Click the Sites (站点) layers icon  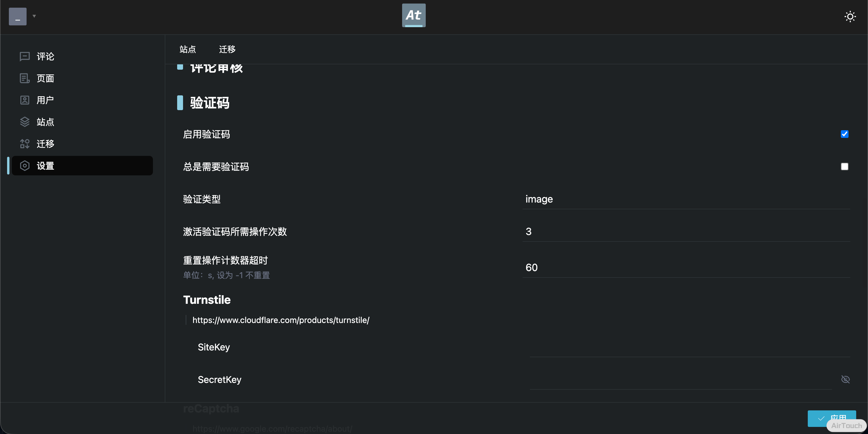pyautogui.click(x=25, y=122)
